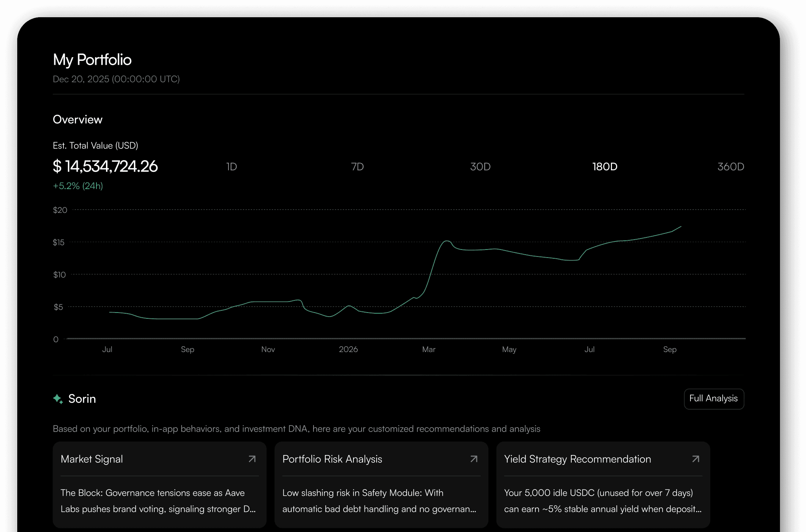Click the +5.2% (24h) change label
This screenshot has width=806, height=532.
click(78, 186)
